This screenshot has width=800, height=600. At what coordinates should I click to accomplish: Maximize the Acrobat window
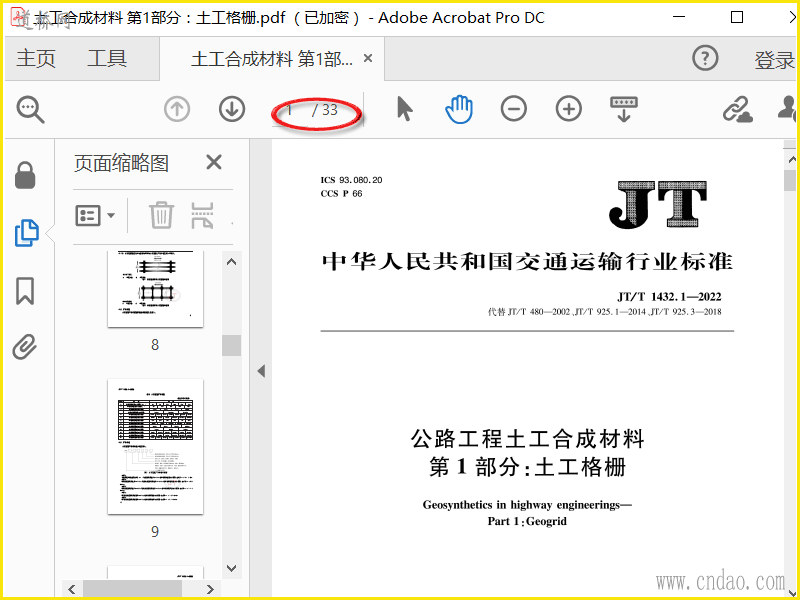[x=737, y=18]
